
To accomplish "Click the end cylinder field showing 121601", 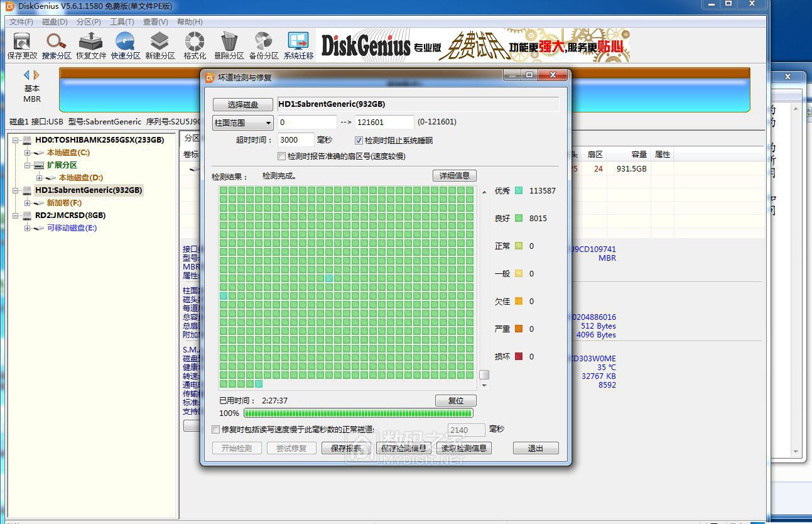I will pyautogui.click(x=384, y=123).
